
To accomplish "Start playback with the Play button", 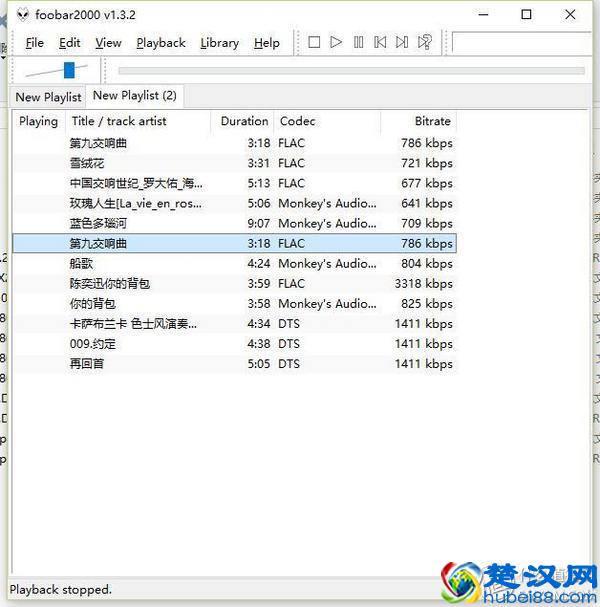I will click(x=336, y=42).
